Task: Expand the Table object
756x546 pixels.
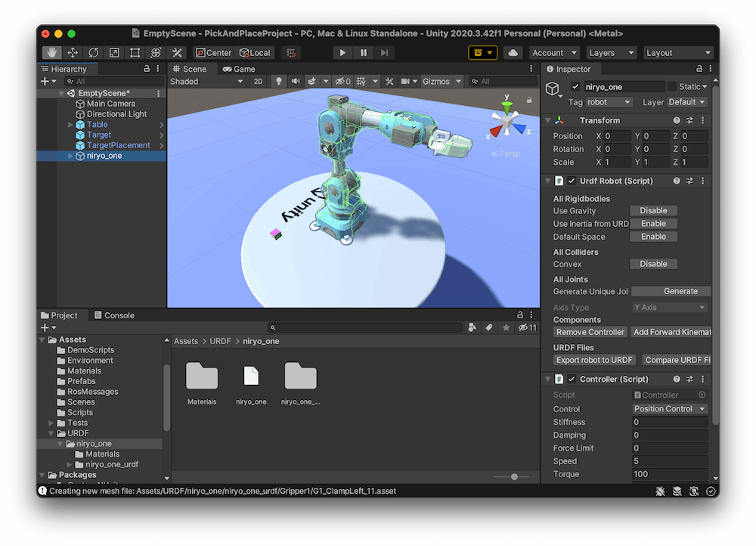Action: (70, 125)
